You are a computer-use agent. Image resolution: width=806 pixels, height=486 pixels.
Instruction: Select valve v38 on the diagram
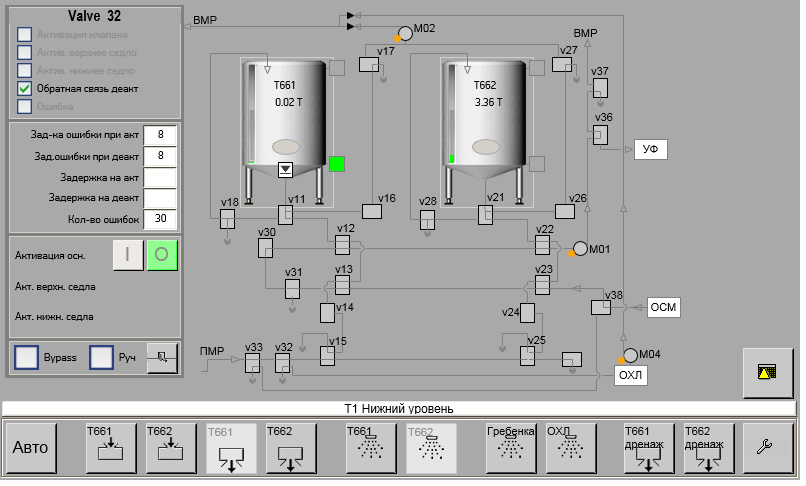(600, 308)
